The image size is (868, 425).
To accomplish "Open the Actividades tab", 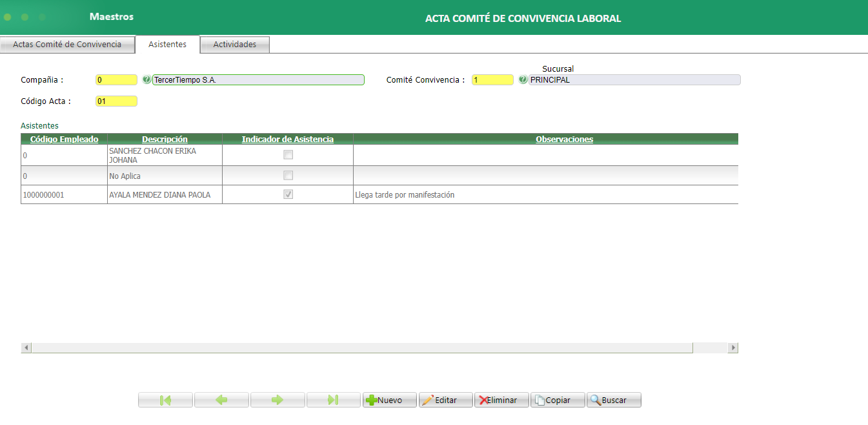I will pos(235,45).
